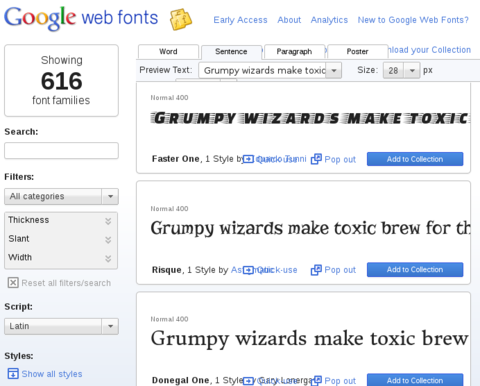Open the Latin script dropdown
Viewport: 480px width, 386px height.
pos(61,326)
